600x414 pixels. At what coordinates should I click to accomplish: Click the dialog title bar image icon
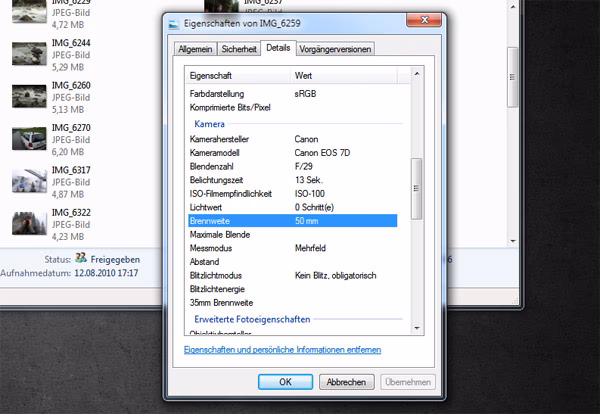click(174, 24)
